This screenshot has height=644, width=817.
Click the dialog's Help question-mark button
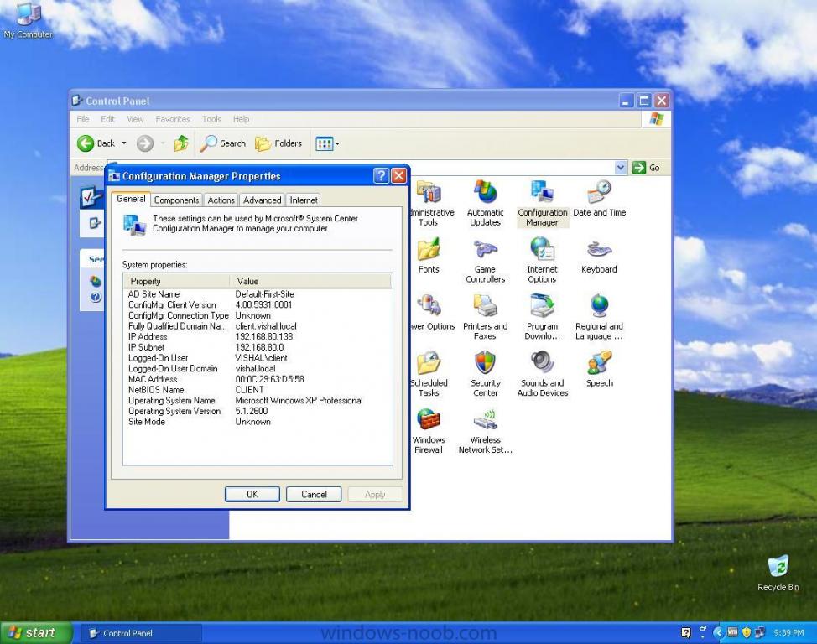(x=381, y=175)
